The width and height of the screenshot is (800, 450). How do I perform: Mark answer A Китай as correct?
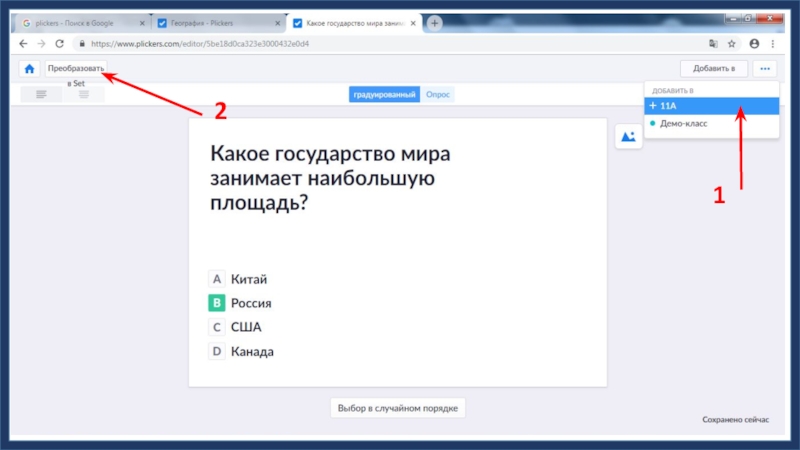(x=216, y=280)
